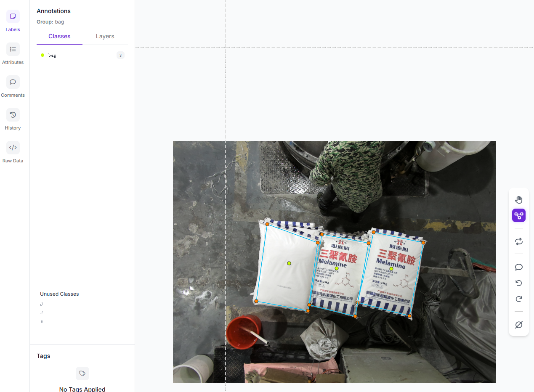Viewport: 534px width, 392px height.
Task: Select center point of the blank white bag
Action: (x=289, y=263)
